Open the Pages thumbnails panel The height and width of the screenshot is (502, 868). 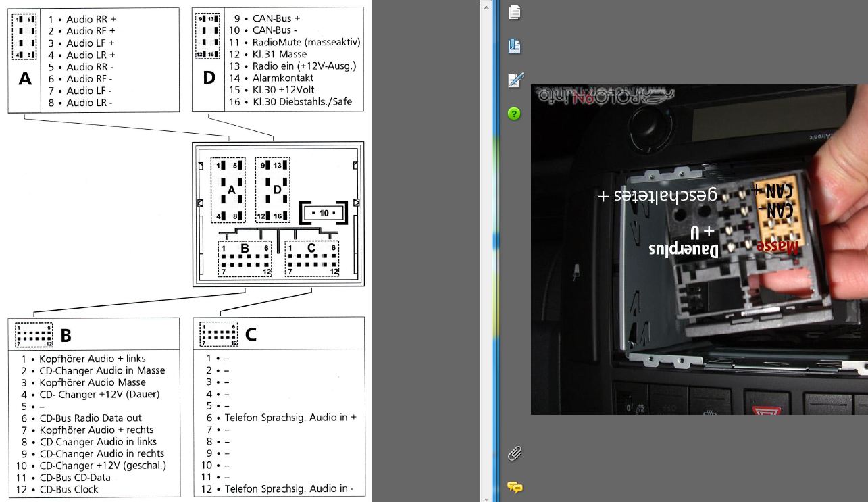click(x=515, y=11)
